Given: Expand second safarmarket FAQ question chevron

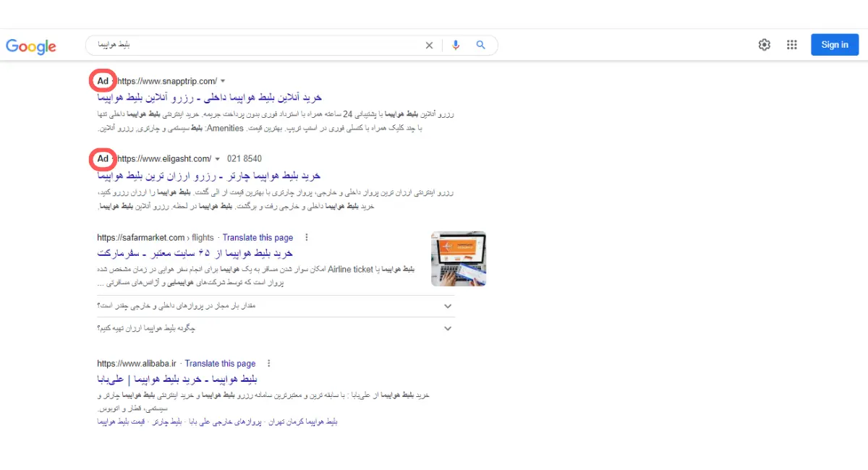Looking at the screenshot, I should [448, 328].
